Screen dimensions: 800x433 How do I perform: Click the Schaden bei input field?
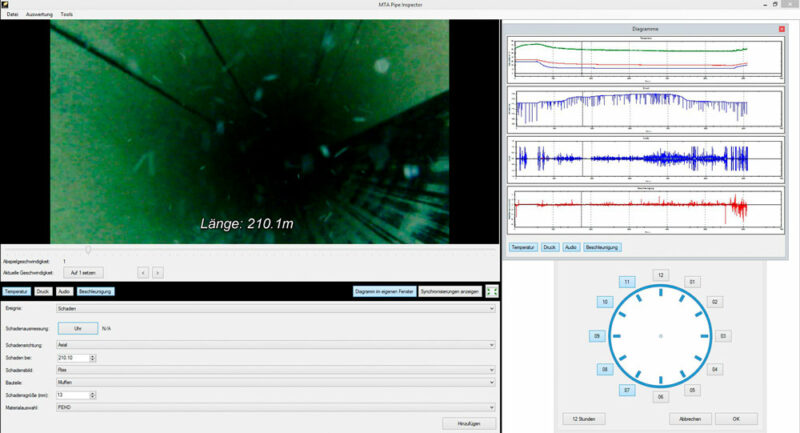(73, 357)
